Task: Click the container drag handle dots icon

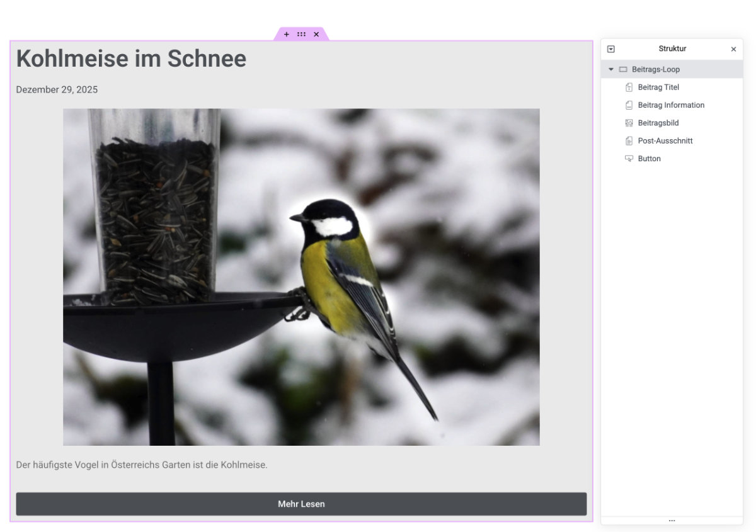Action: point(301,35)
